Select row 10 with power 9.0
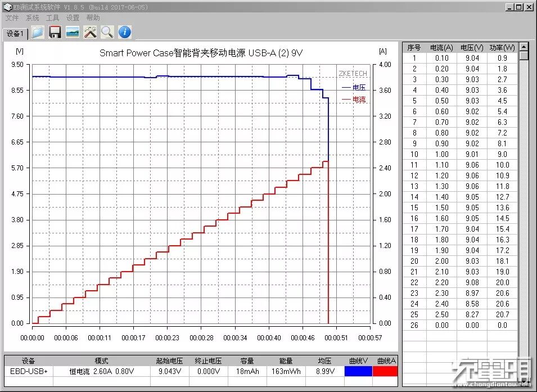The image size is (537, 392). pyautogui.click(x=460, y=154)
